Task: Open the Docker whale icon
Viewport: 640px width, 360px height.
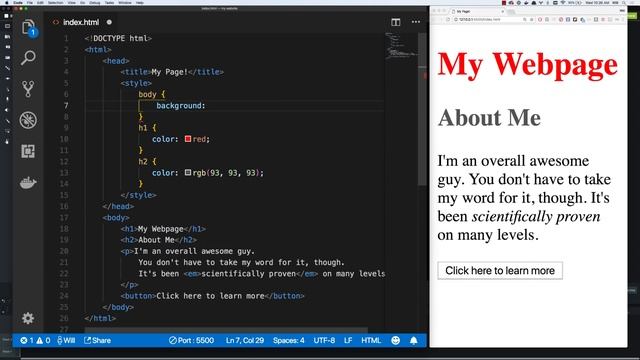Action: coord(28,182)
